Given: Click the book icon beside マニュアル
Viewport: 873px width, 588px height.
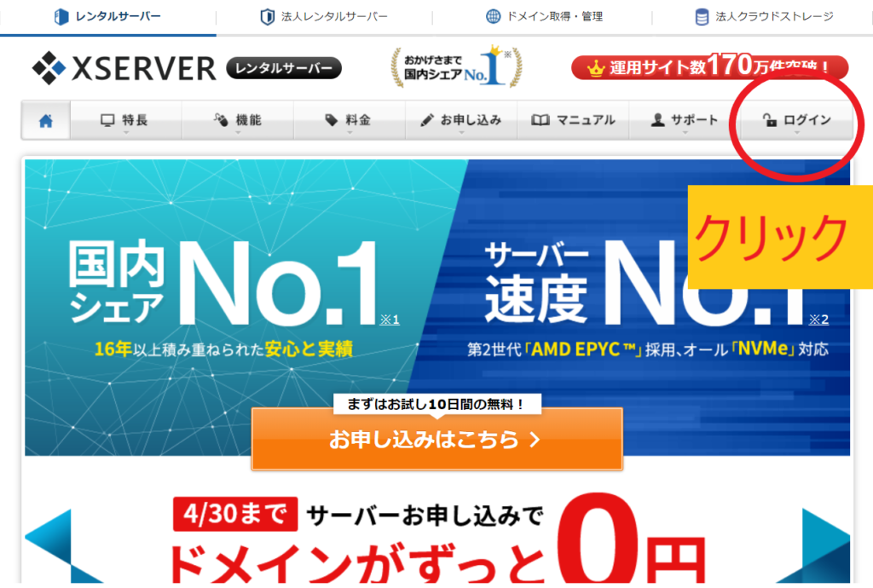Looking at the screenshot, I should (540, 119).
